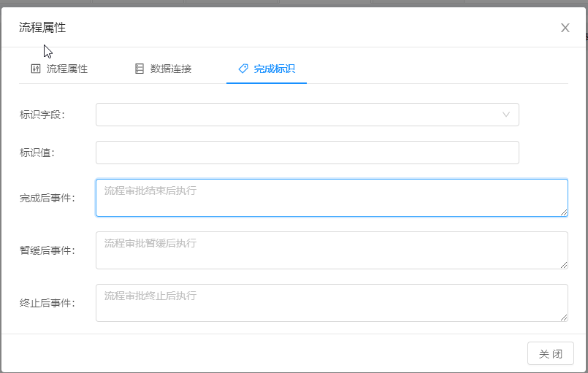Image resolution: width=588 pixels, height=373 pixels.
Task: Open the 数据连接 tab label
Action: point(171,69)
